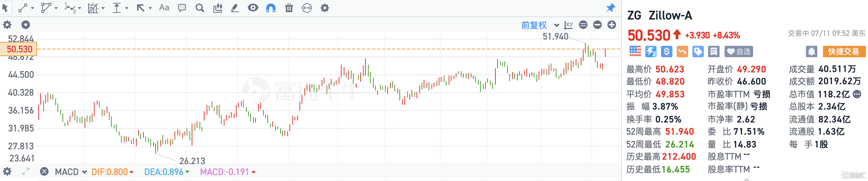Zoom in the chart with plus button
The height and width of the screenshot is (181, 868).
pyautogui.click(x=612, y=25)
